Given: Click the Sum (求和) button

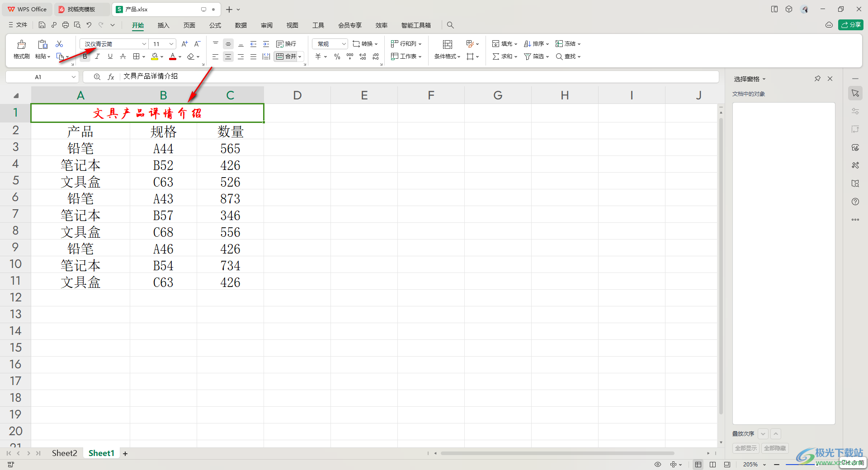Looking at the screenshot, I should (x=505, y=56).
